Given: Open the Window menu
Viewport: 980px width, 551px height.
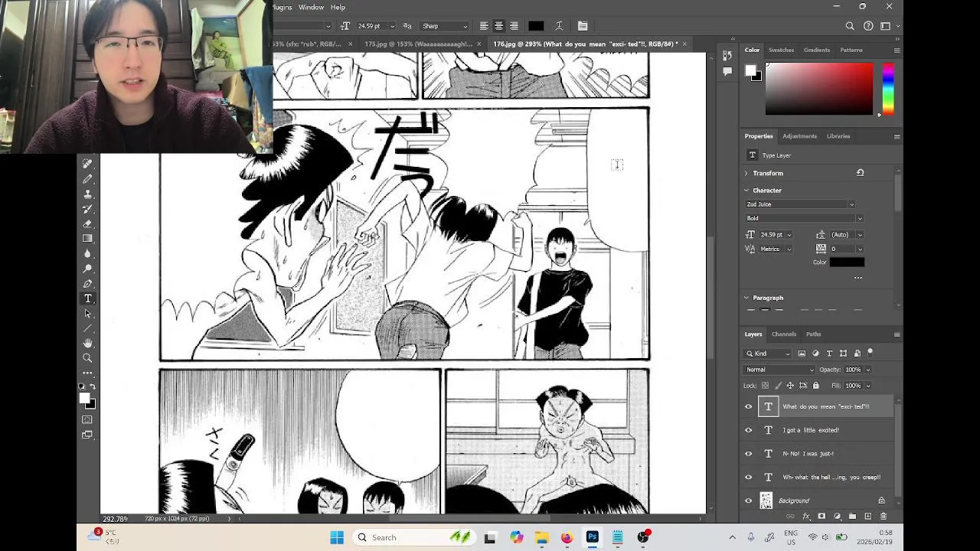Looking at the screenshot, I should [x=311, y=7].
